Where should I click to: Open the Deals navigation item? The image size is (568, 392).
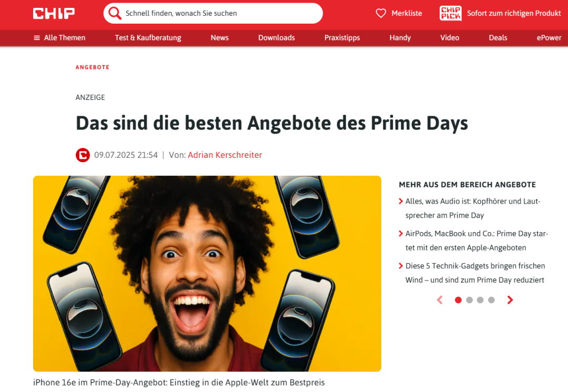pos(498,38)
